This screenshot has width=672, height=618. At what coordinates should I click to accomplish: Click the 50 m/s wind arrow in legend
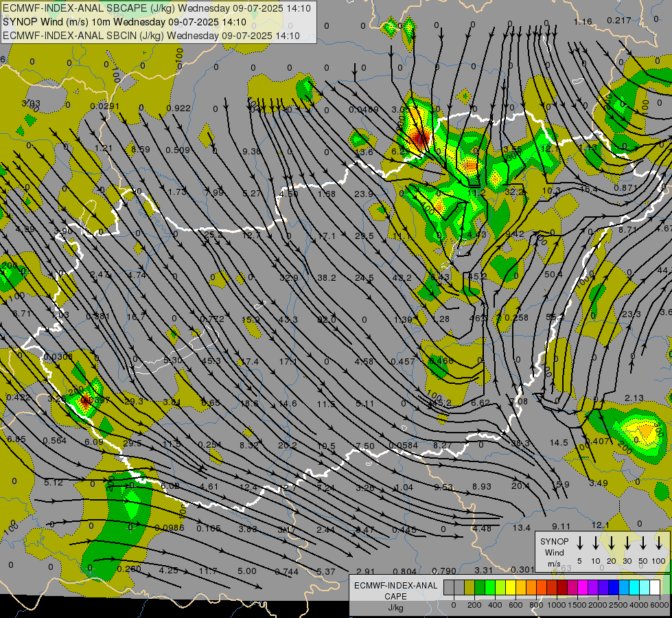pos(643,543)
